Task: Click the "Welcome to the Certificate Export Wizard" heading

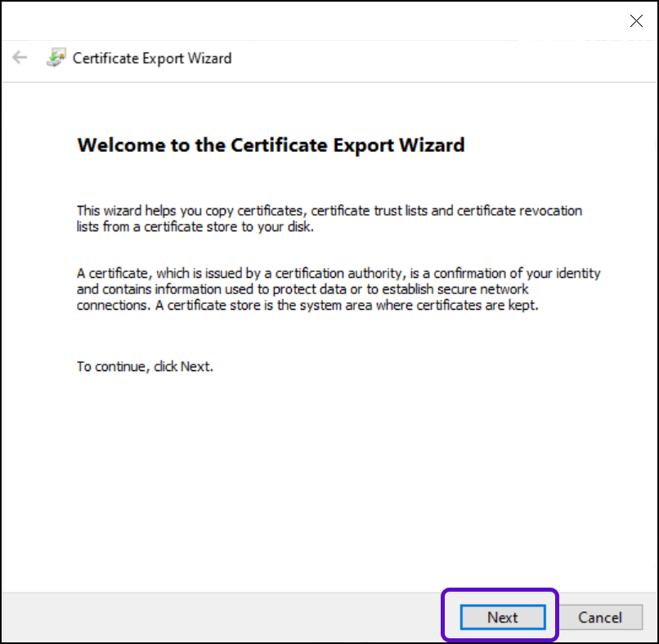Action: (271, 145)
